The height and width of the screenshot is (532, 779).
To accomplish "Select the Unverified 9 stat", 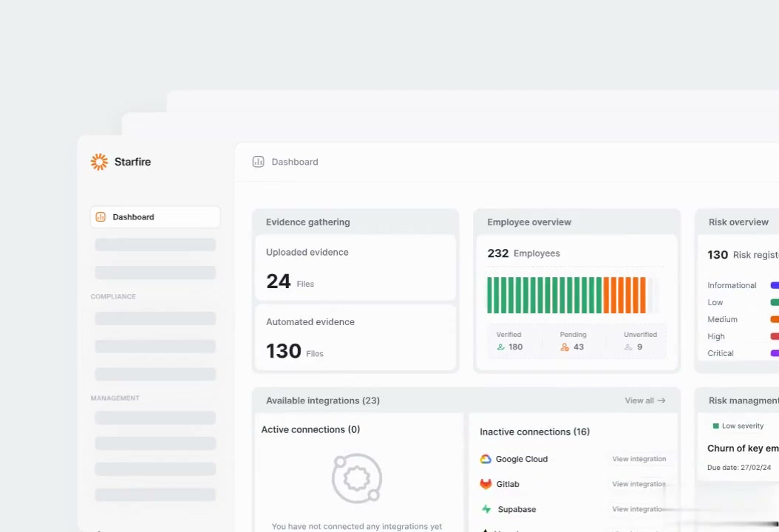I will (x=640, y=341).
